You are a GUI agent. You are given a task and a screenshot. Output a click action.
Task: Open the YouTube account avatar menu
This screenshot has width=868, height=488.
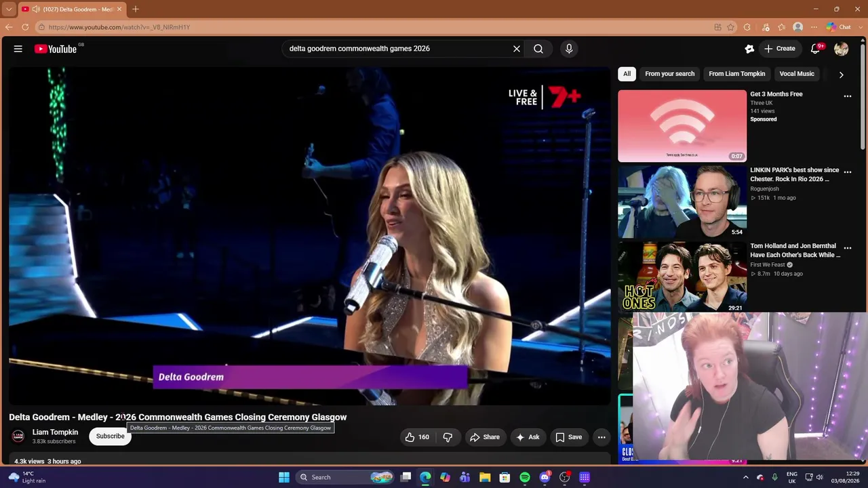click(x=842, y=49)
